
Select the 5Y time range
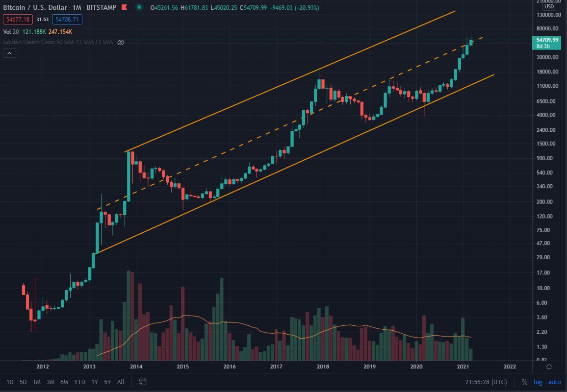point(107,382)
